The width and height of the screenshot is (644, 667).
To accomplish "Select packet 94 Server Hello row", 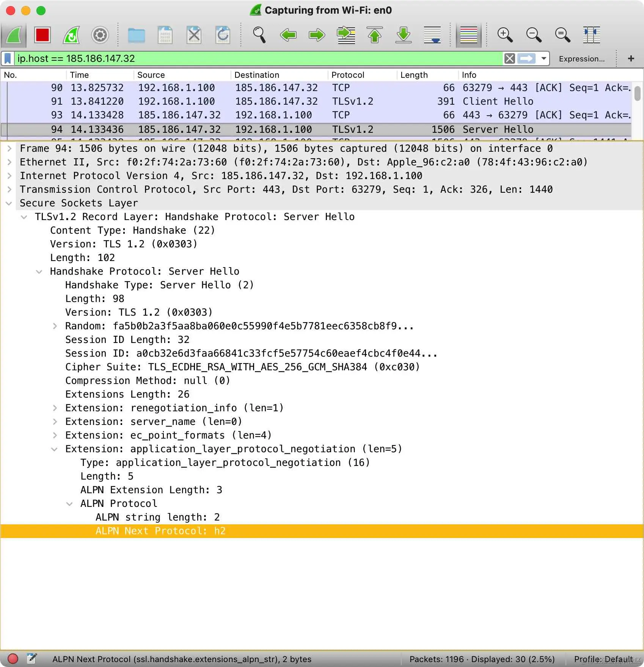I will point(316,129).
